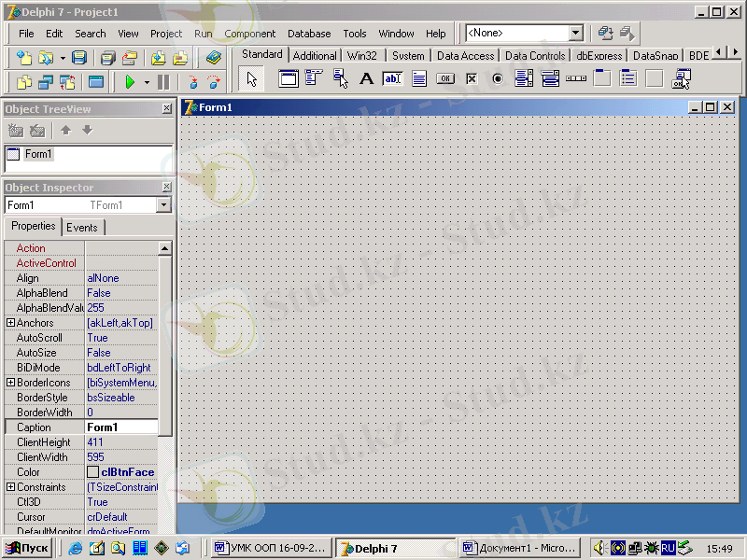Switch to the Events tab
This screenshot has height=560, width=747.
[82, 227]
